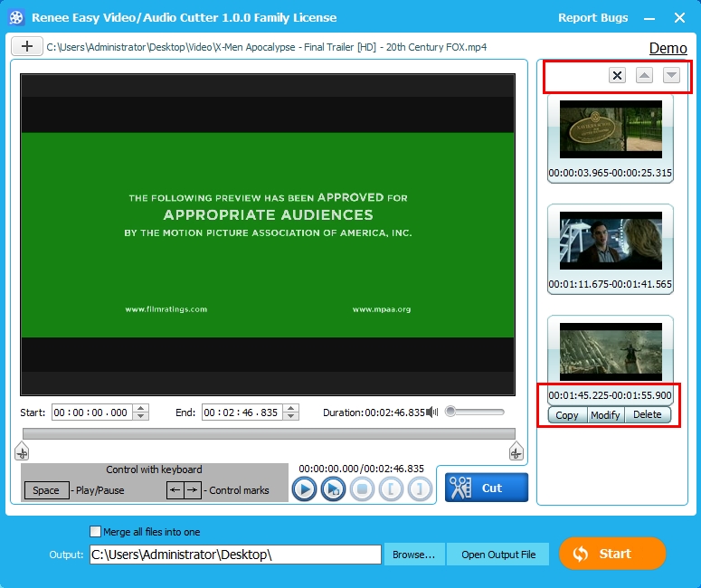Click the volume slider handle
This screenshot has width=701, height=588.
(450, 412)
